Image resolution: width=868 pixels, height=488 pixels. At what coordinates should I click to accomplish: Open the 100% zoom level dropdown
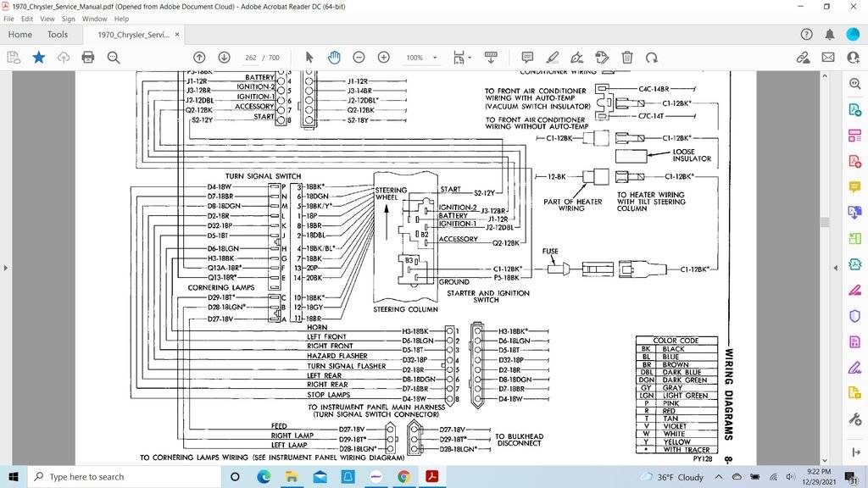(435, 58)
